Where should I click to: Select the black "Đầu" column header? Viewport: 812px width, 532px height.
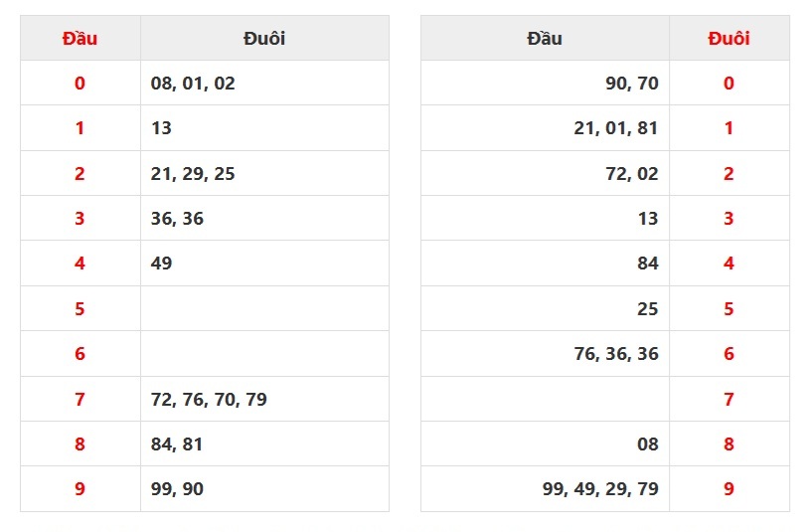545,39
